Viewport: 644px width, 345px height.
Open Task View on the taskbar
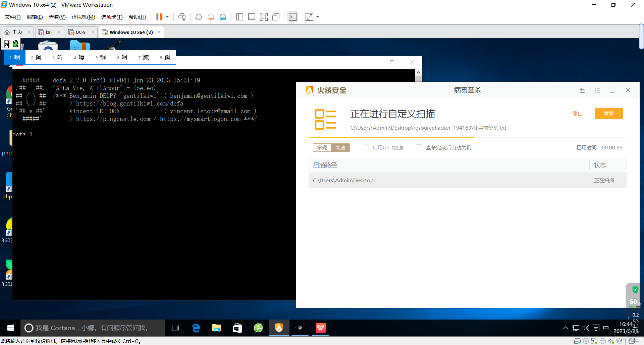[175, 328]
